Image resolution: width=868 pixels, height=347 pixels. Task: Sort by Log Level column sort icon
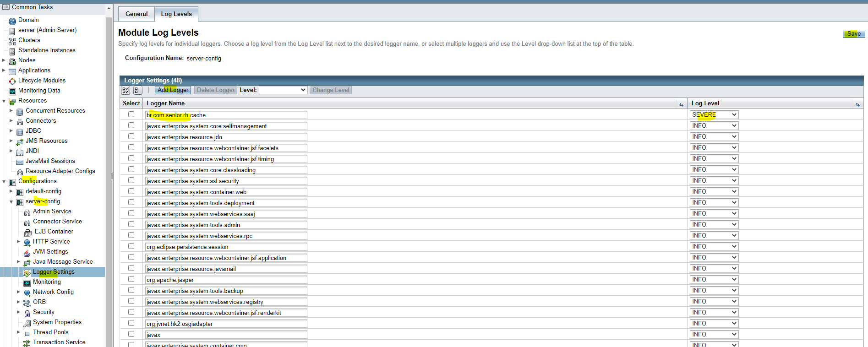tap(857, 104)
